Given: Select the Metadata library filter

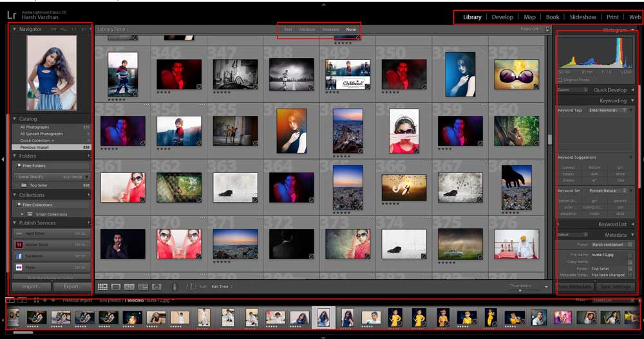Looking at the screenshot, I should (330, 30).
